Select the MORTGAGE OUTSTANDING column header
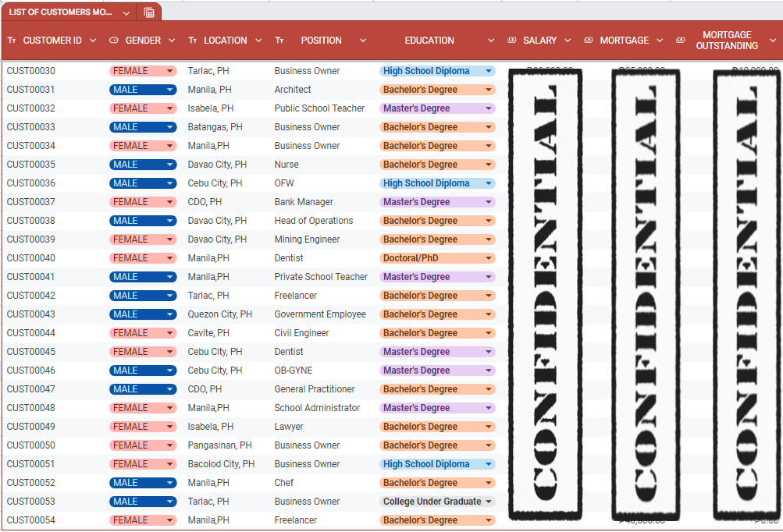 727,41
